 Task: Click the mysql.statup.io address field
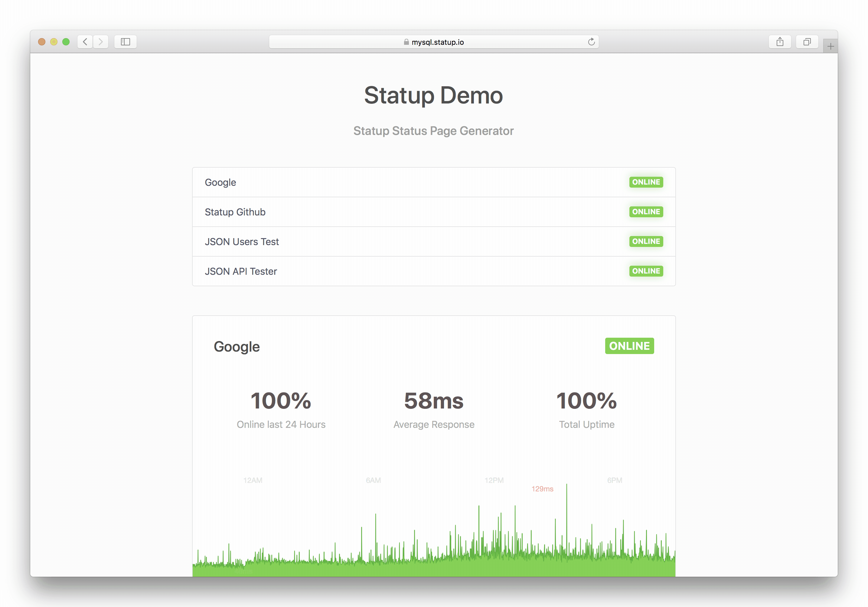(437, 42)
